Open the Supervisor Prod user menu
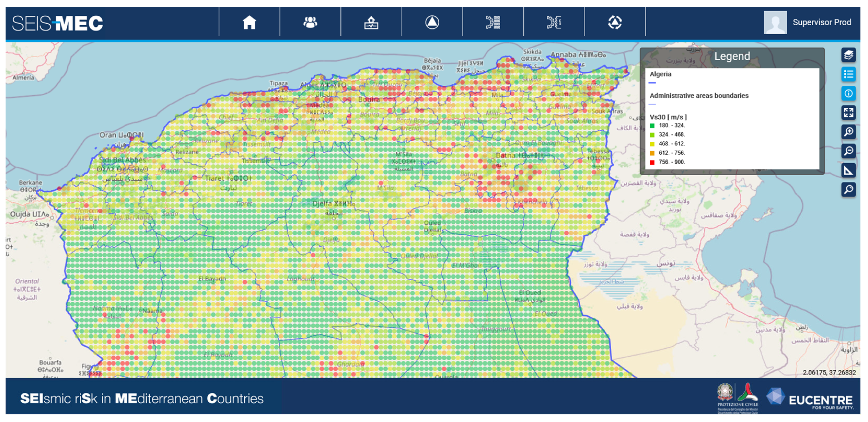Screen dimensions: 868x422 (822, 22)
